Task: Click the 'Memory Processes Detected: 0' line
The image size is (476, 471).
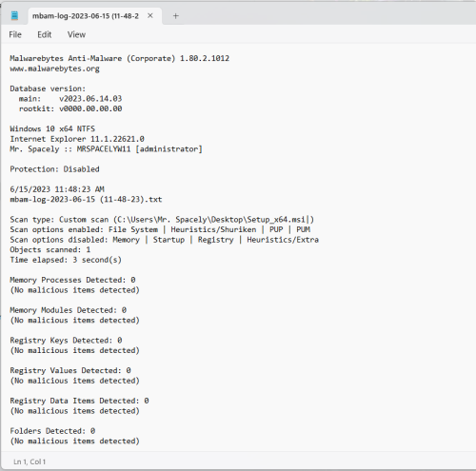Action: point(72,280)
